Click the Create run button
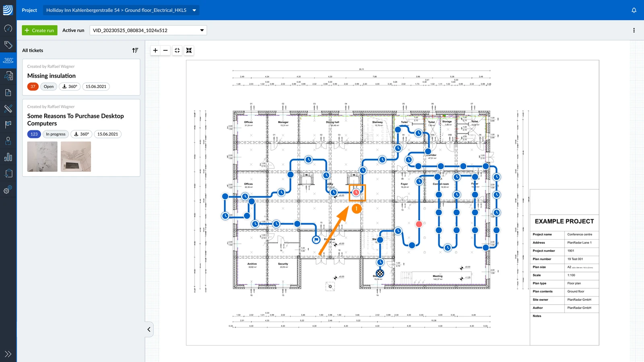644x362 pixels. 39,30
